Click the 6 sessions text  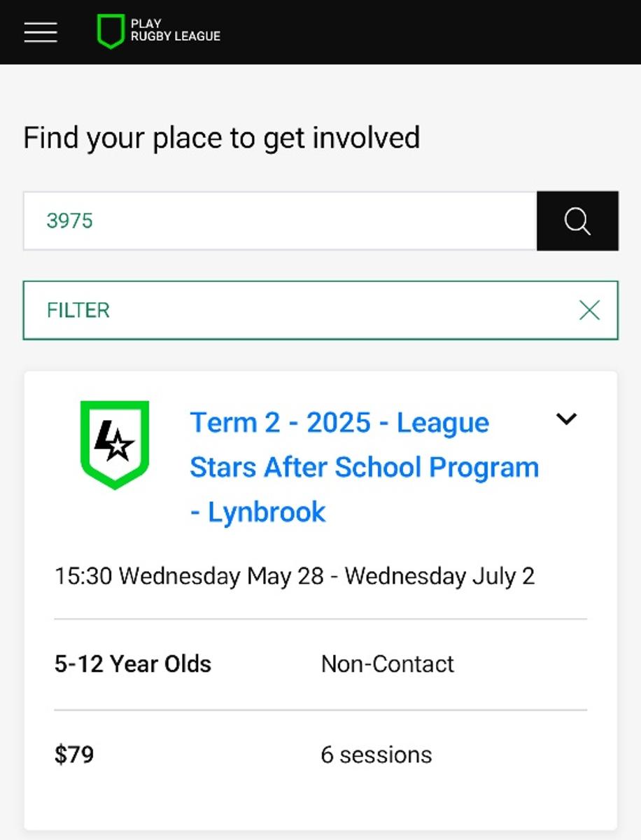[x=376, y=755]
